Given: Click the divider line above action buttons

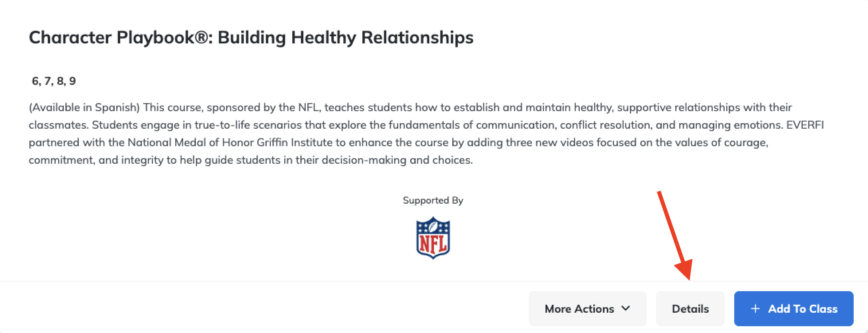Looking at the screenshot, I should coord(434,281).
